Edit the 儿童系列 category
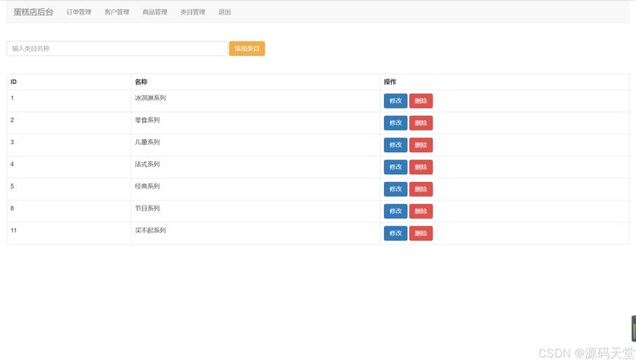 396,145
